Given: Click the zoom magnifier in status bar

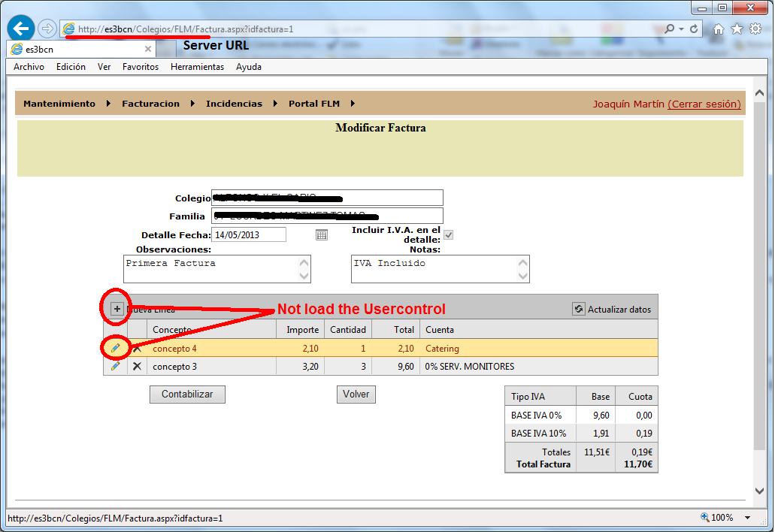Looking at the screenshot, I should tap(705, 517).
